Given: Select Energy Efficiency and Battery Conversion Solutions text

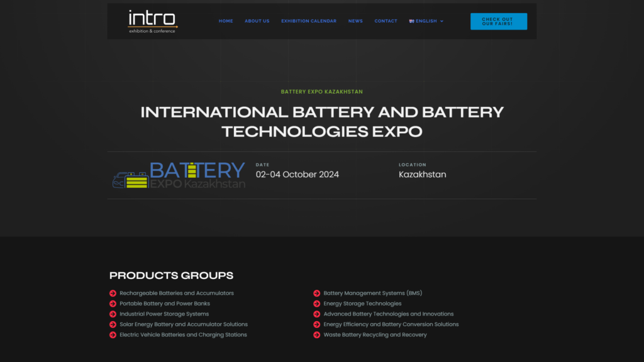Looking at the screenshot, I should coord(391,324).
